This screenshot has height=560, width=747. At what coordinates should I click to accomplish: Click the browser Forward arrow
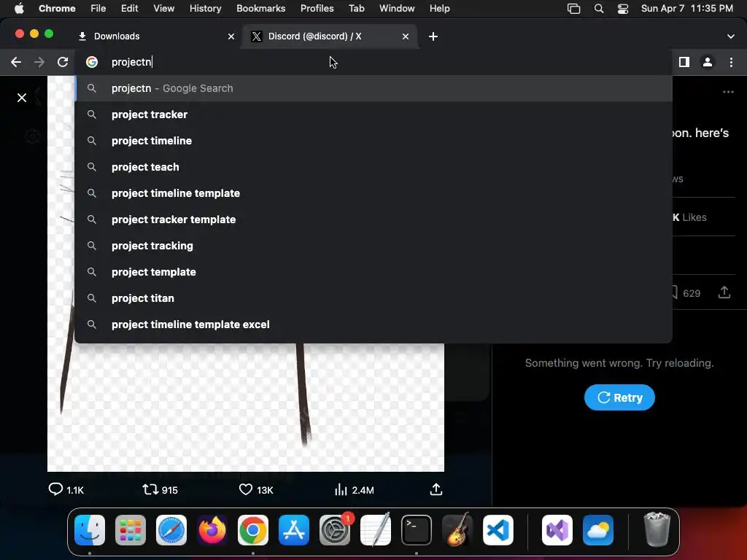pyautogui.click(x=39, y=62)
